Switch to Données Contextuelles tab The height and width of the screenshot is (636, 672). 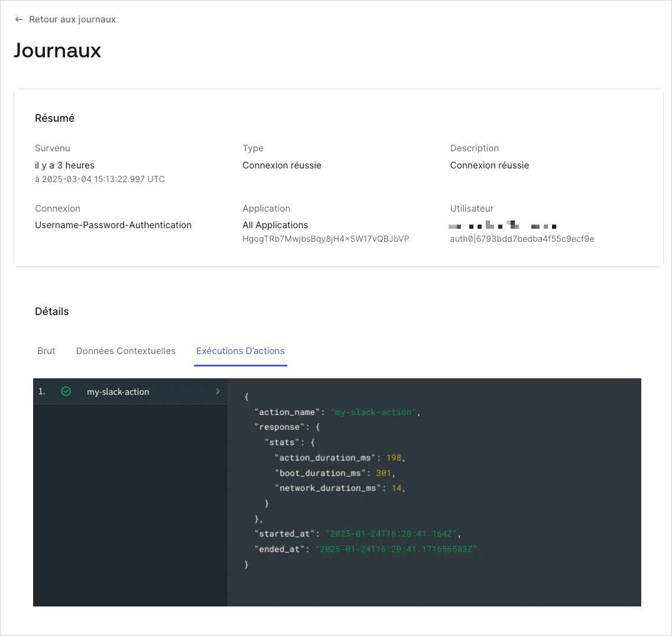click(125, 351)
